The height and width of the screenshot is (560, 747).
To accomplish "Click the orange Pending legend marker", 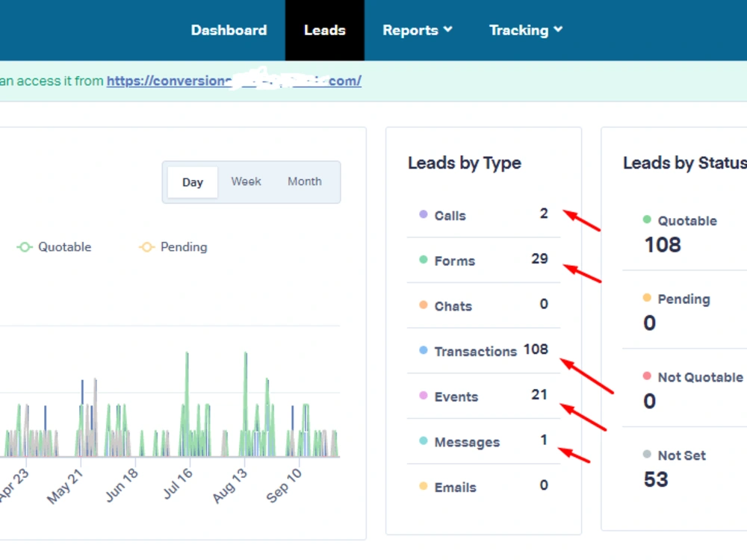I will click(146, 247).
